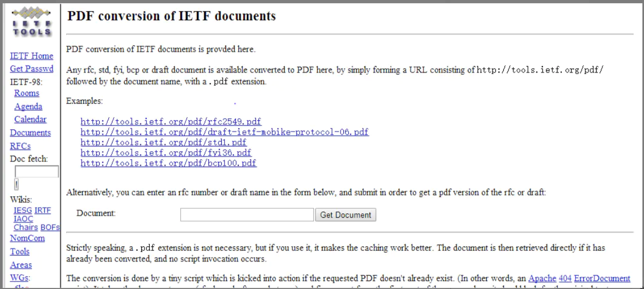The image size is (644, 289).
Task: Click the Get Document button
Action: pos(345,215)
